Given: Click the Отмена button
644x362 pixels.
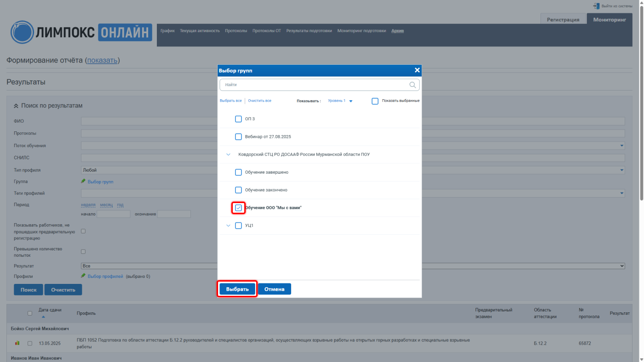Looking at the screenshot, I should (275, 289).
